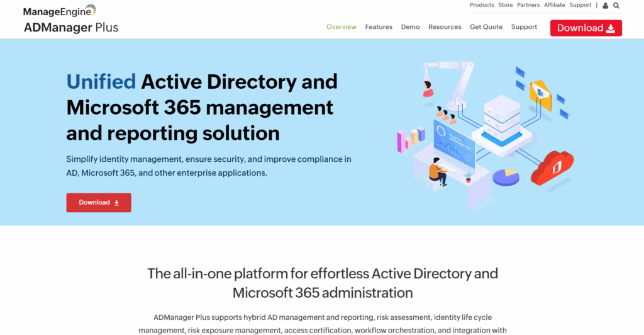Open the Store link
644x335 pixels.
(x=505, y=5)
